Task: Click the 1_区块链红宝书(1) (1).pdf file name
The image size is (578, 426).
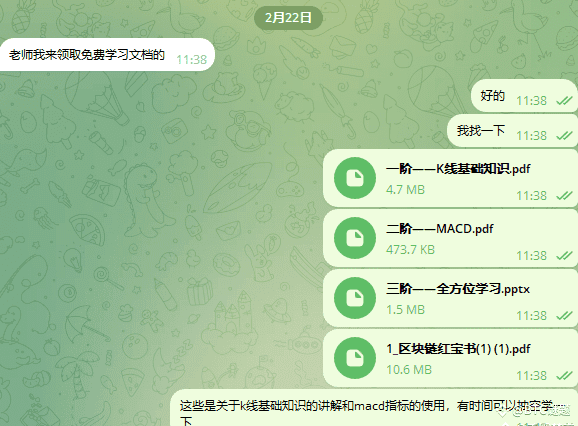Action: click(458, 349)
